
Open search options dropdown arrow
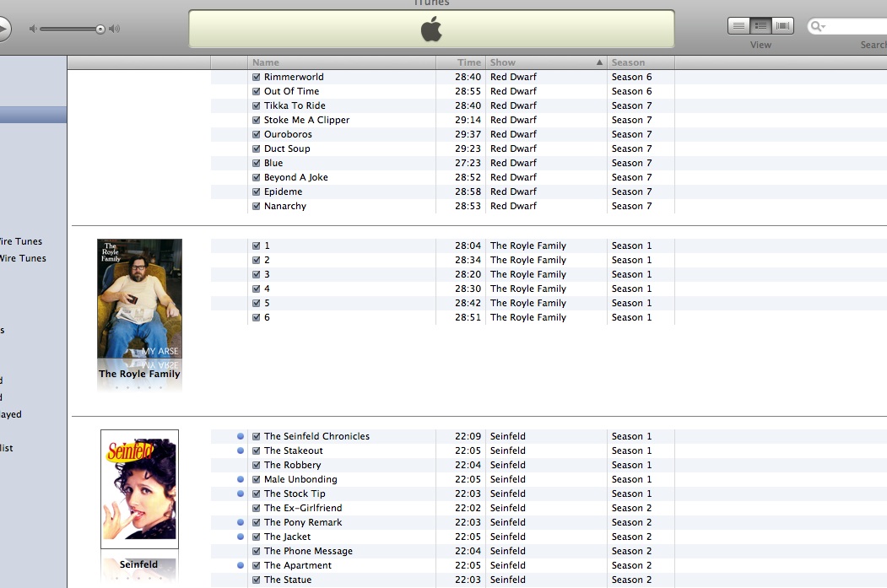click(823, 26)
